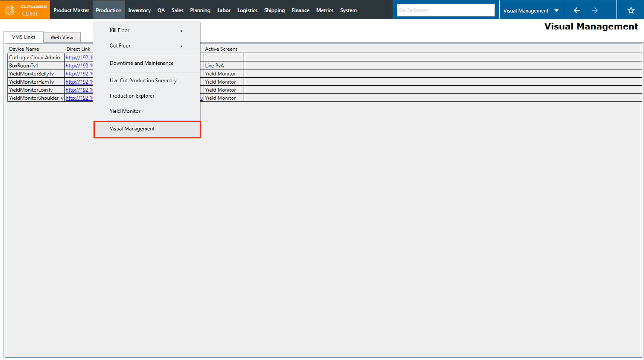Click the Device Name column header
The height and width of the screenshot is (360, 644).
coord(24,49)
